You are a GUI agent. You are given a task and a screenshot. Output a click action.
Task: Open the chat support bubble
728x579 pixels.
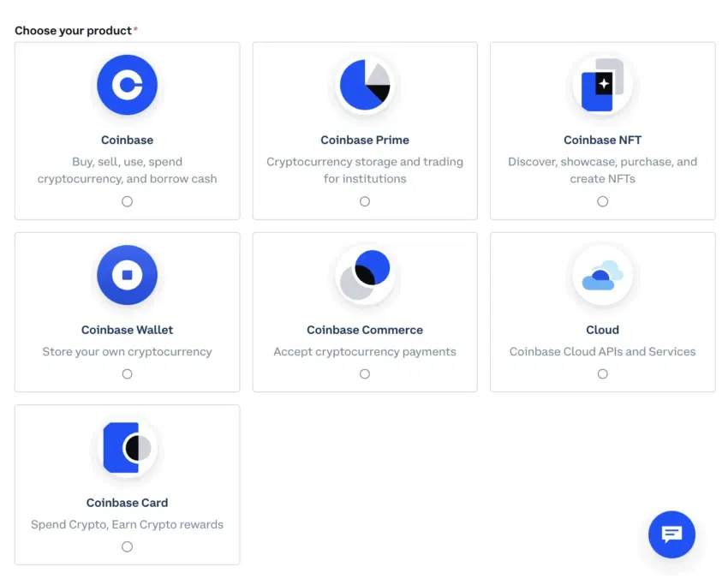pyautogui.click(x=671, y=534)
